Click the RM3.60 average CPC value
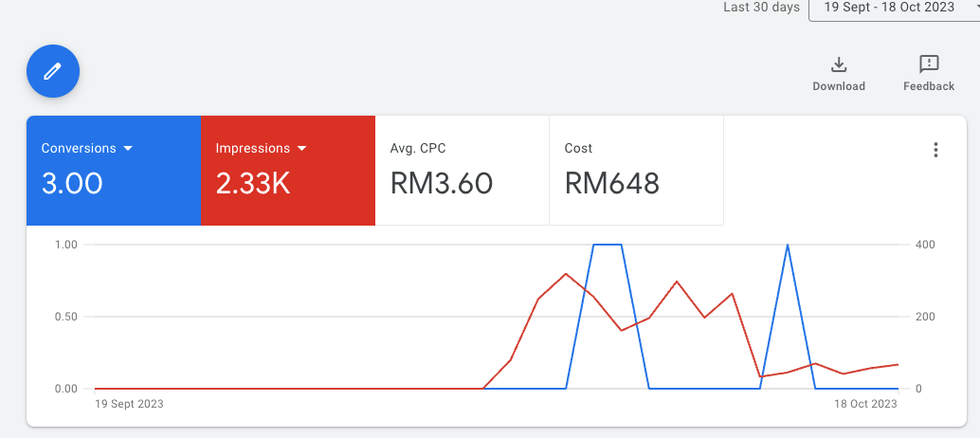 click(x=442, y=184)
